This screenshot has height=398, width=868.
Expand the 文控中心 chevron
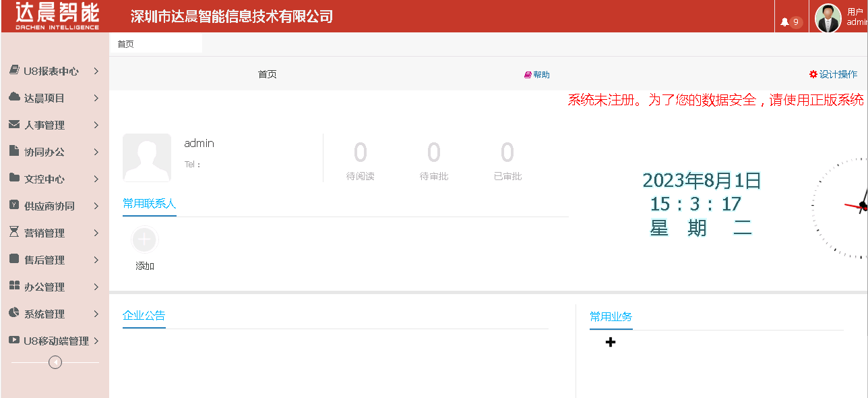tap(96, 179)
